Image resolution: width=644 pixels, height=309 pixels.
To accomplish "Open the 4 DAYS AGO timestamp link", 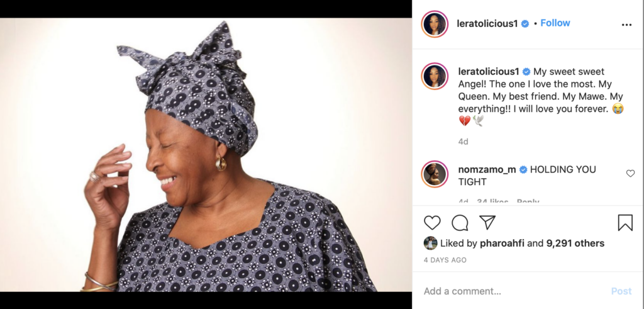I will tap(445, 260).
